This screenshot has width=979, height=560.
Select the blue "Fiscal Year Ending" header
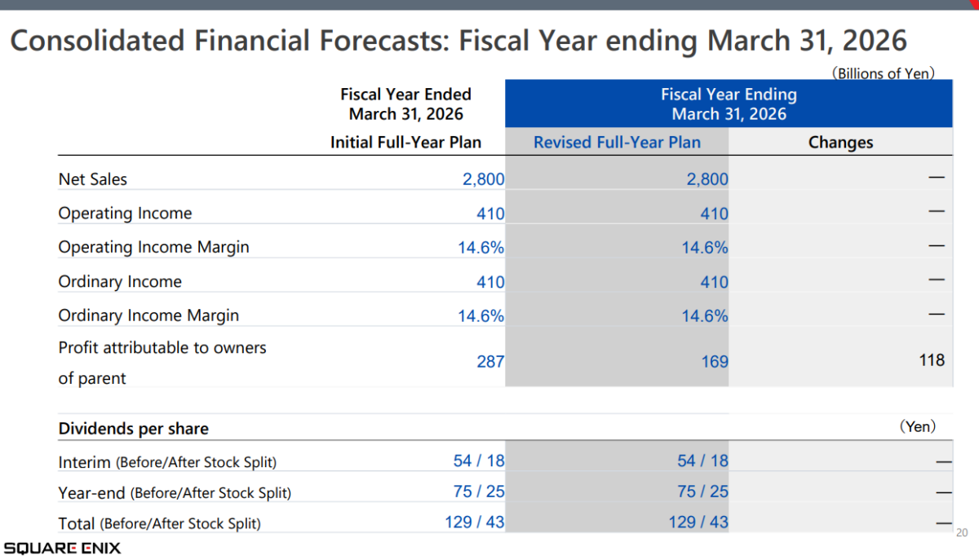(x=729, y=104)
